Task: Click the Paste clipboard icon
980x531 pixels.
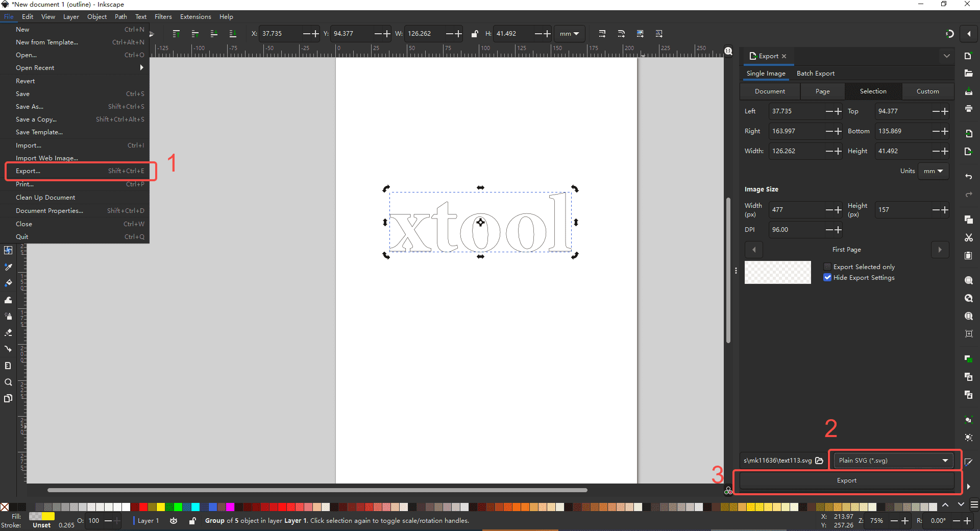Action: tap(968, 255)
